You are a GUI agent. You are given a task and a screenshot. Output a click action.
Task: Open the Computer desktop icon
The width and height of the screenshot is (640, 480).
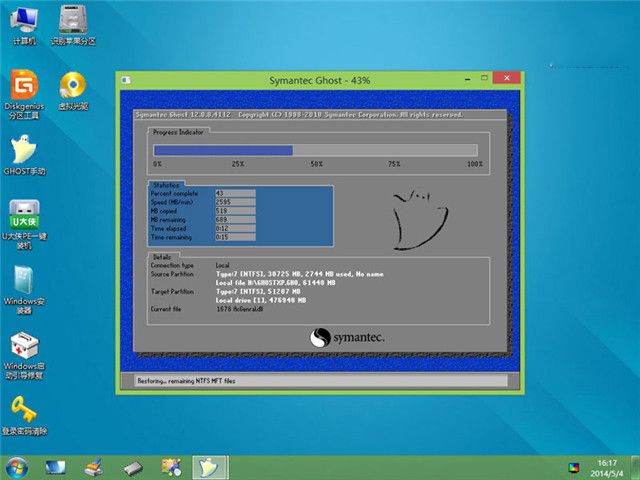coord(23,20)
